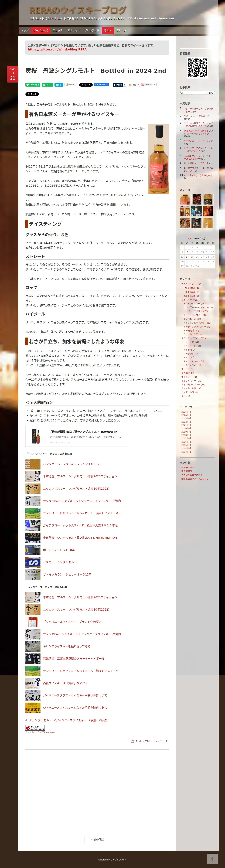Open the BARREL365 link
225x868 pixels.
pyautogui.click(x=187, y=467)
